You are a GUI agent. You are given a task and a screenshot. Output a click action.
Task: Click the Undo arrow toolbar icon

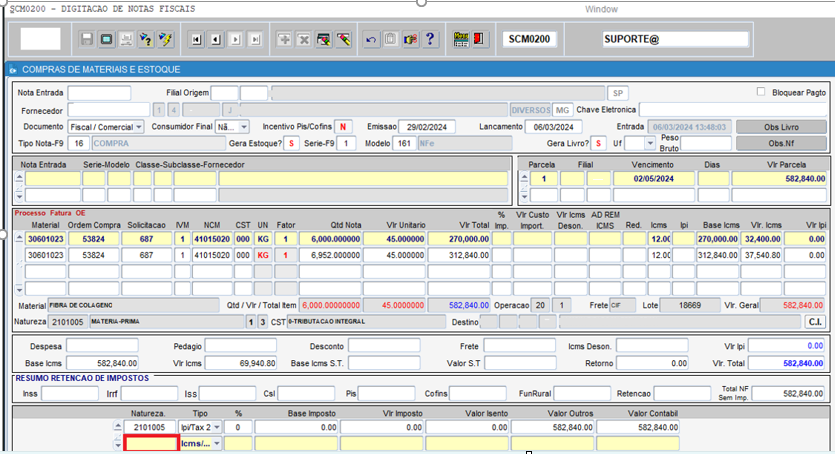[371, 39]
